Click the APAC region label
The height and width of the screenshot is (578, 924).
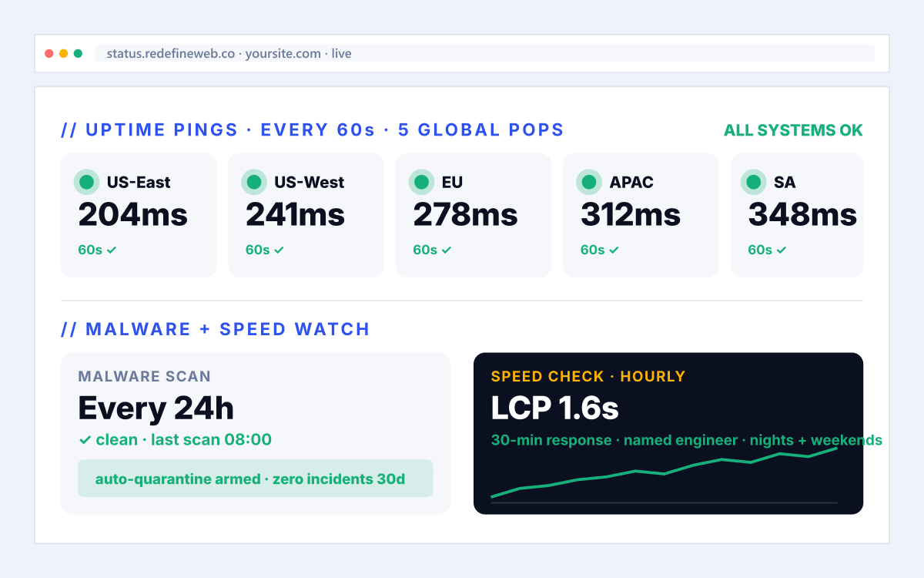click(x=631, y=183)
